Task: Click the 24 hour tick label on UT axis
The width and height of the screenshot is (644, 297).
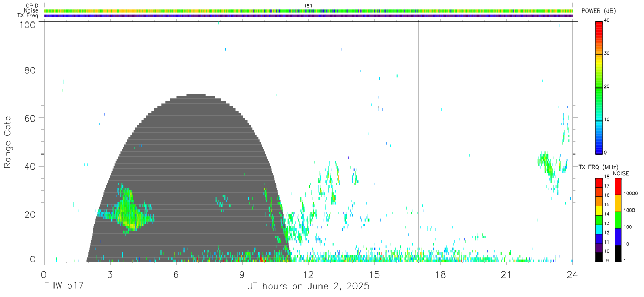Action: tap(572, 274)
